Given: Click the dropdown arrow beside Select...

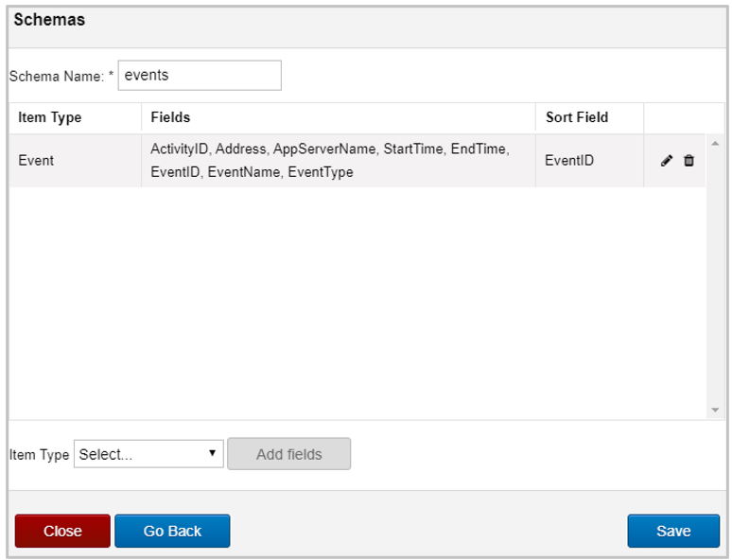Looking at the screenshot, I should click(x=213, y=453).
